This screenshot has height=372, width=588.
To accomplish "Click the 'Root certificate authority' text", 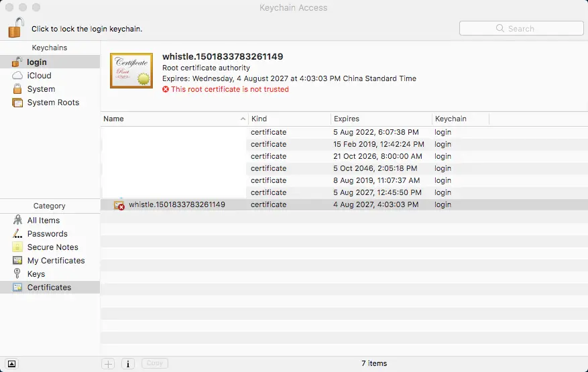I will point(206,68).
